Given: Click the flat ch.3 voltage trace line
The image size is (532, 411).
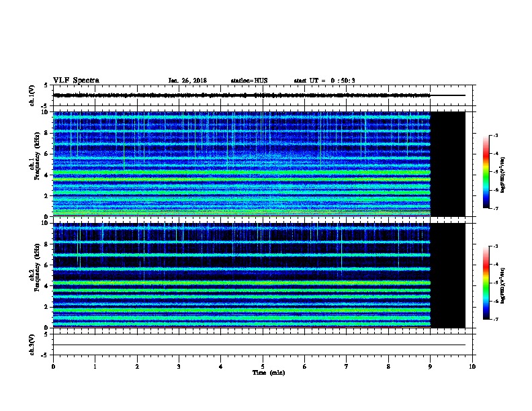Looking at the screenshot, I should point(259,345).
